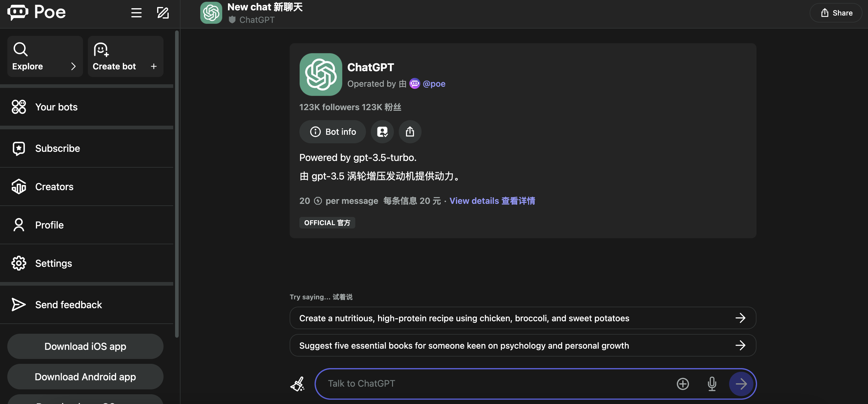Open Your bots menu item
This screenshot has height=404, width=868.
click(x=56, y=107)
